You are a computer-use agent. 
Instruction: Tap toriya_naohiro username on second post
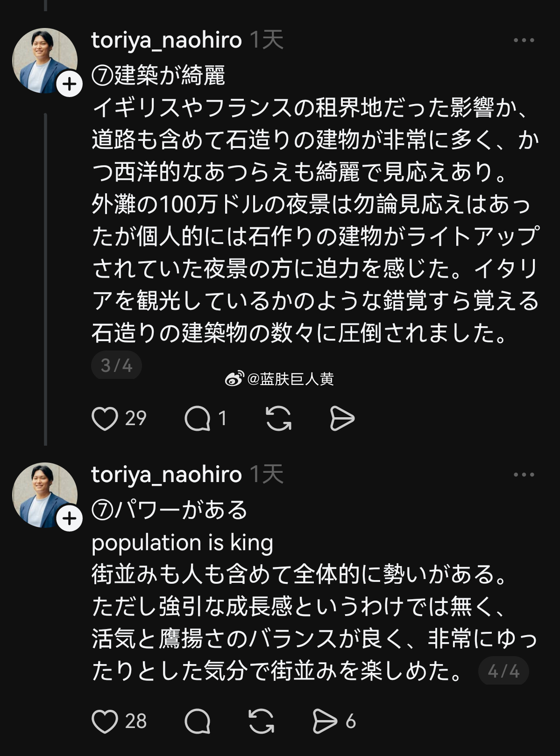click(166, 475)
